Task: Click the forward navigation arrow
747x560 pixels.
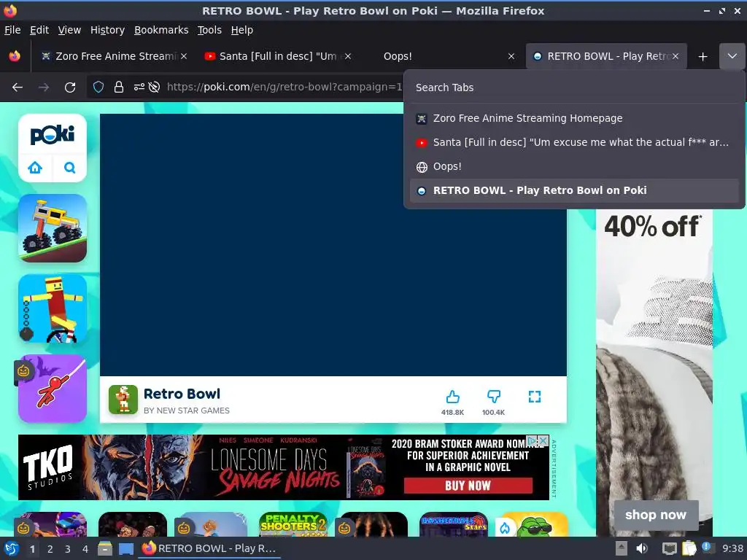Action: (44, 87)
